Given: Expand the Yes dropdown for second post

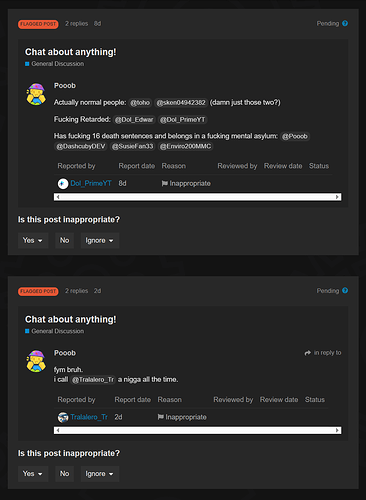Looking at the screenshot, I should pos(33,474).
